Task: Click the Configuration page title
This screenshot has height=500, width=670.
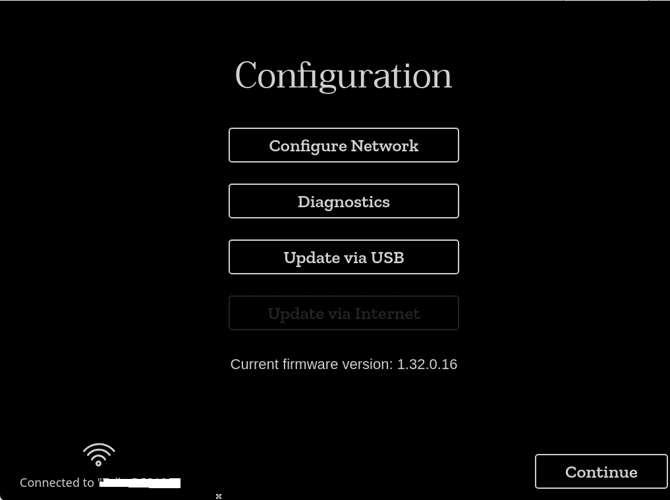Action: click(343, 76)
